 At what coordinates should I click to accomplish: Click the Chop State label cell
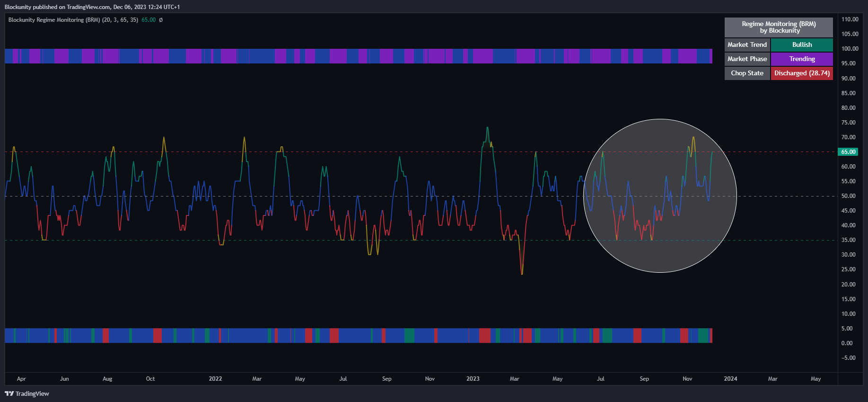[x=747, y=73]
